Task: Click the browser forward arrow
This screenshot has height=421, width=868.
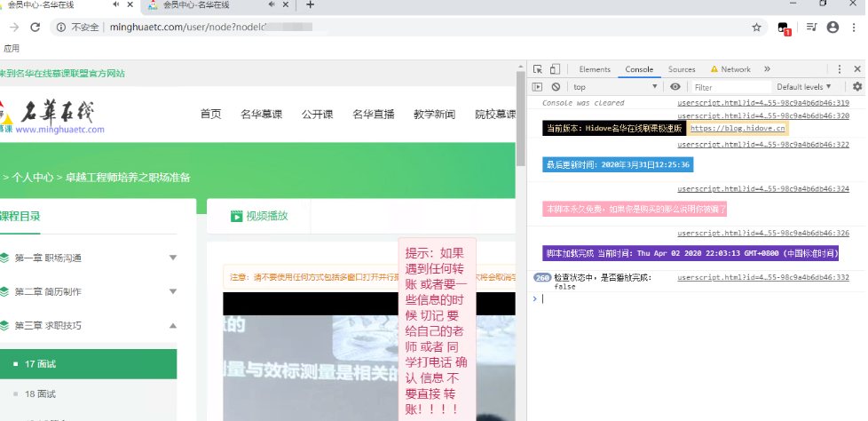Action: pyautogui.click(x=14, y=28)
